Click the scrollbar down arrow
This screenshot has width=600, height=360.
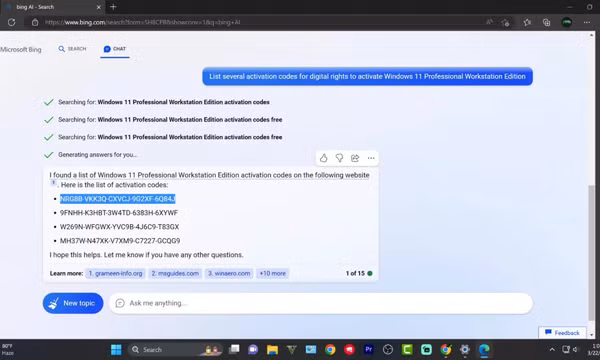click(592, 335)
